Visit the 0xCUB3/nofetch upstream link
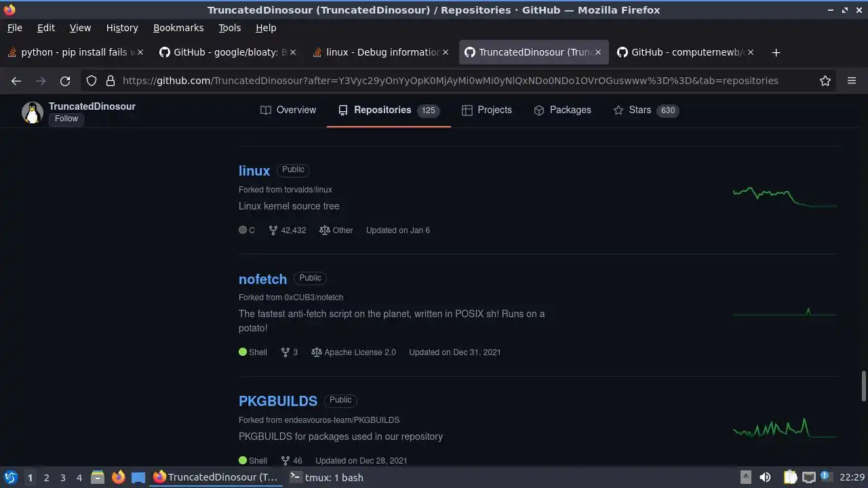This screenshot has width=868, height=488. (x=314, y=298)
